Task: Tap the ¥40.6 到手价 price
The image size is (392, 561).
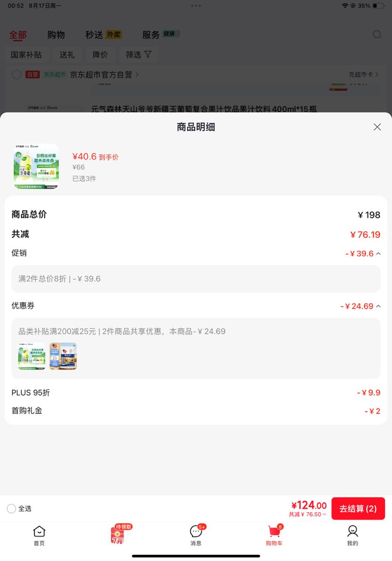Action: [95, 157]
